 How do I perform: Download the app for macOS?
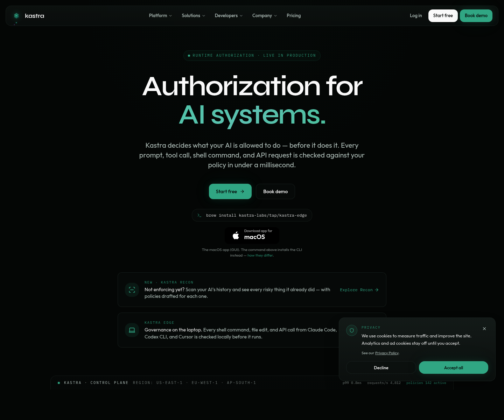click(252, 236)
